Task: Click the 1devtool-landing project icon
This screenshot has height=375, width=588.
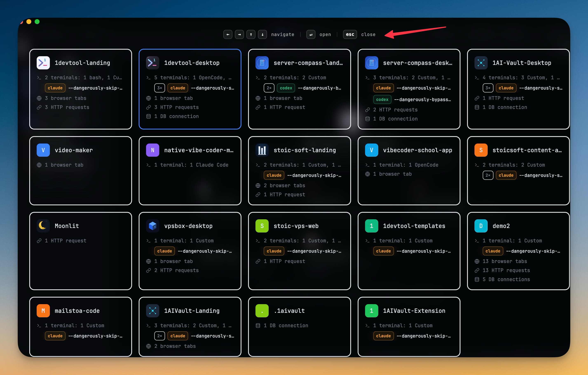Action: coord(43,63)
